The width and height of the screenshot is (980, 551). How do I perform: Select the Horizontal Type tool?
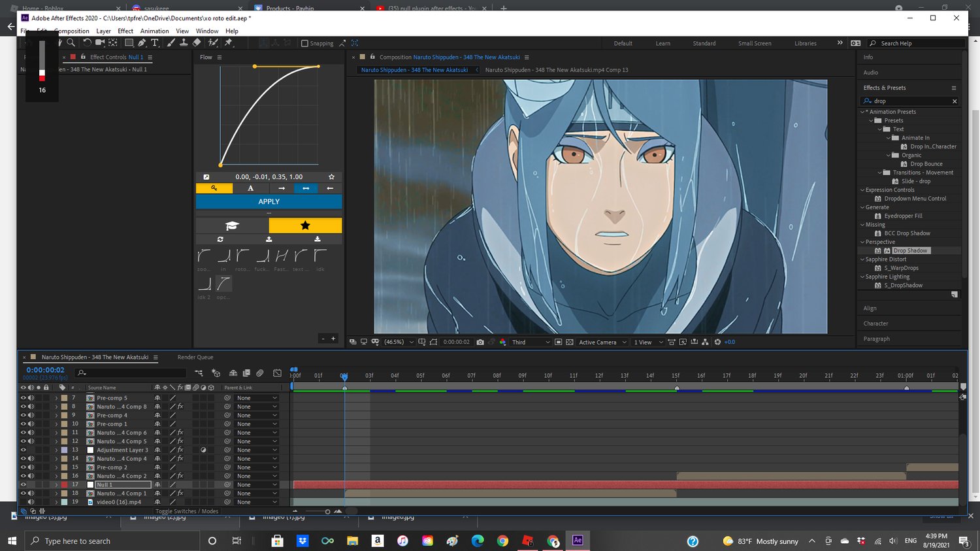click(154, 42)
